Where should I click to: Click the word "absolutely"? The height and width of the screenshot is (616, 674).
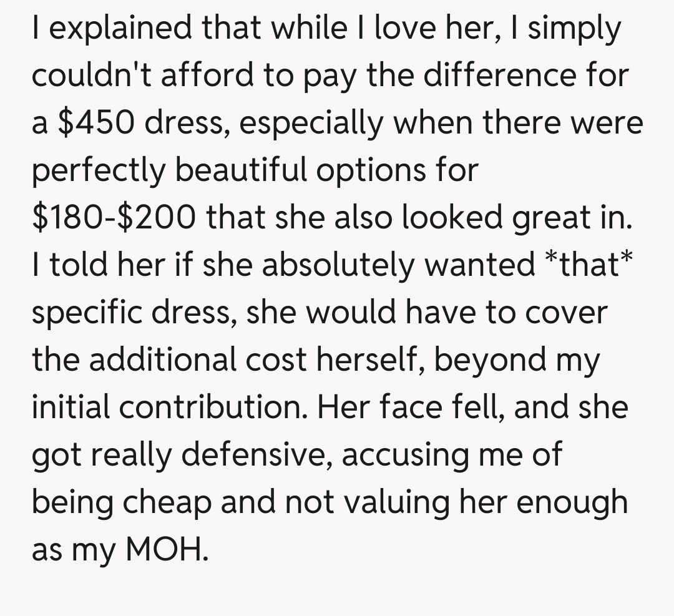coord(342,265)
